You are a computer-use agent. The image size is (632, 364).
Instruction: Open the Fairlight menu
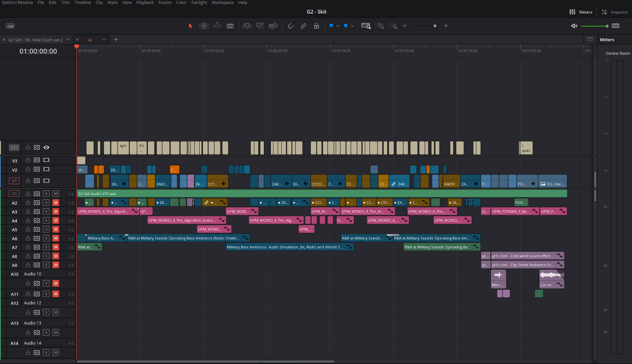(x=199, y=3)
